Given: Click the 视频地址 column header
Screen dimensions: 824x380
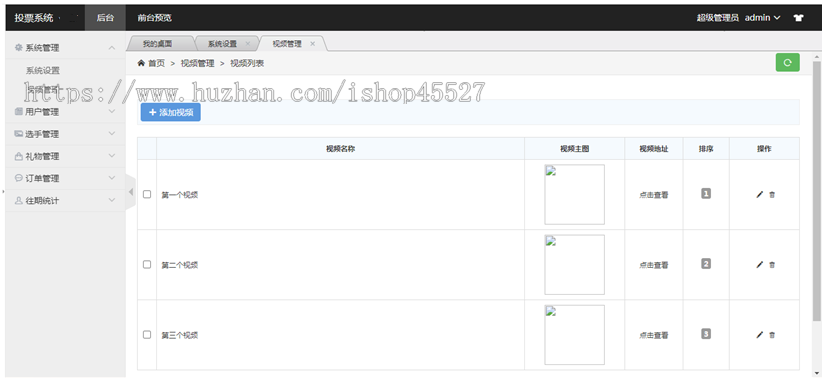Looking at the screenshot, I should tap(654, 149).
